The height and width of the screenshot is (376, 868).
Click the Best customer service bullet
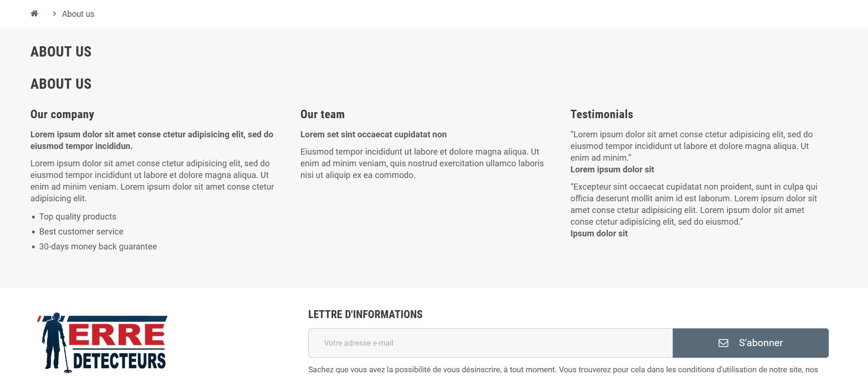click(81, 232)
